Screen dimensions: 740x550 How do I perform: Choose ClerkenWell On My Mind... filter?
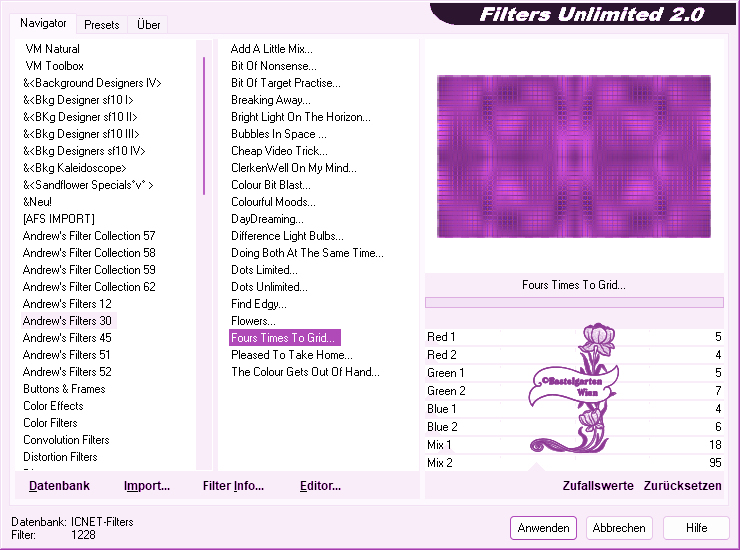tap(294, 168)
